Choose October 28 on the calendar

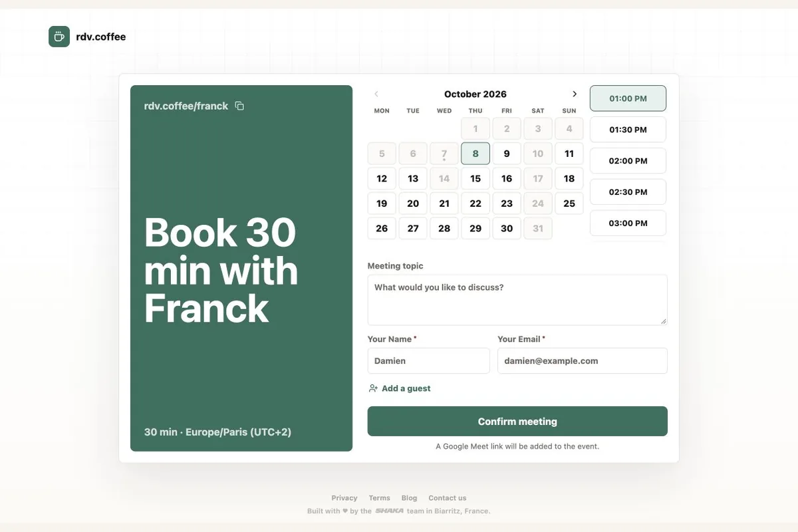point(444,228)
